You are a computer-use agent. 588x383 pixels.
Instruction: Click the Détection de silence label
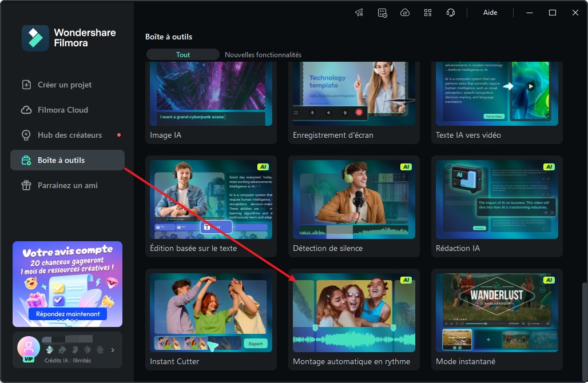pyautogui.click(x=328, y=249)
